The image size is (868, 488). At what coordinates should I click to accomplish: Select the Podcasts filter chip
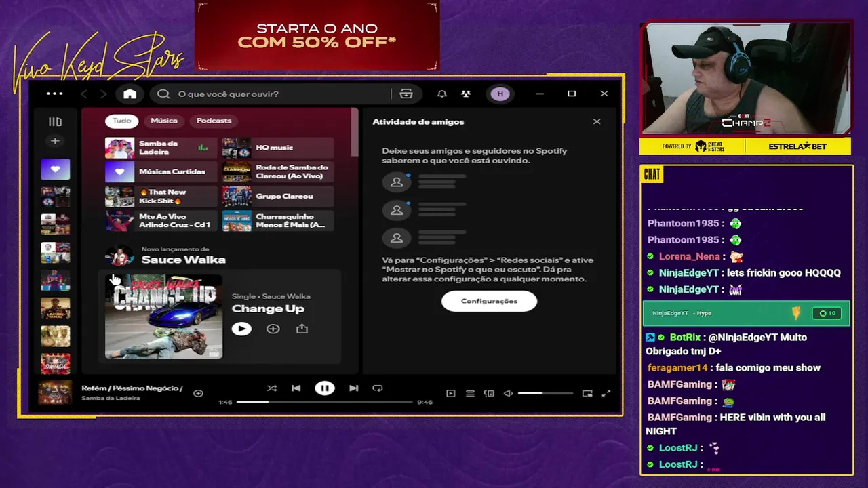tap(214, 121)
